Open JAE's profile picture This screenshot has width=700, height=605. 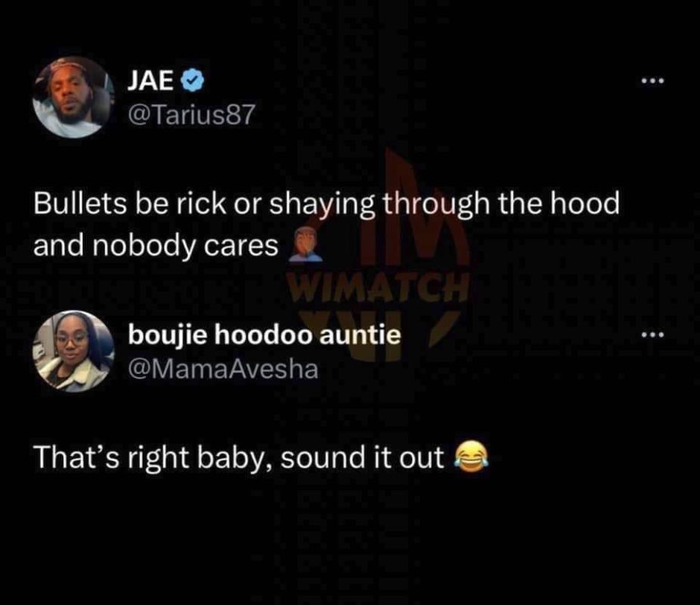click(73, 97)
